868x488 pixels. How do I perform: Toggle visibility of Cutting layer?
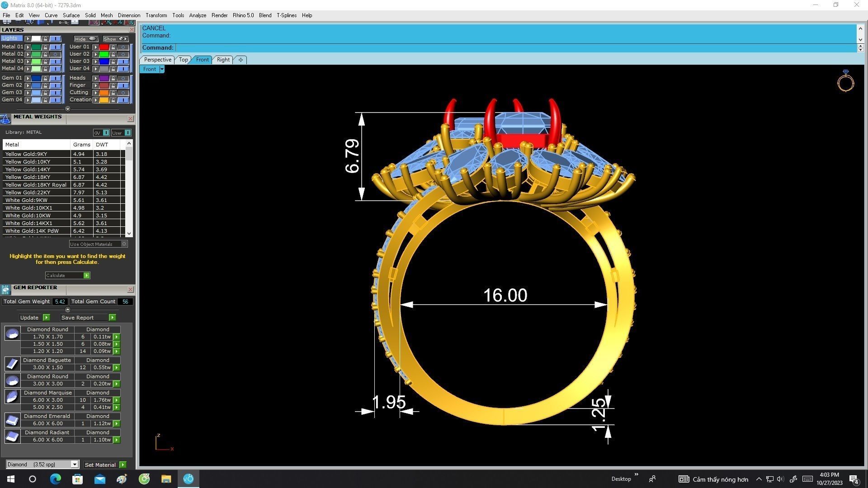pyautogui.click(x=123, y=93)
